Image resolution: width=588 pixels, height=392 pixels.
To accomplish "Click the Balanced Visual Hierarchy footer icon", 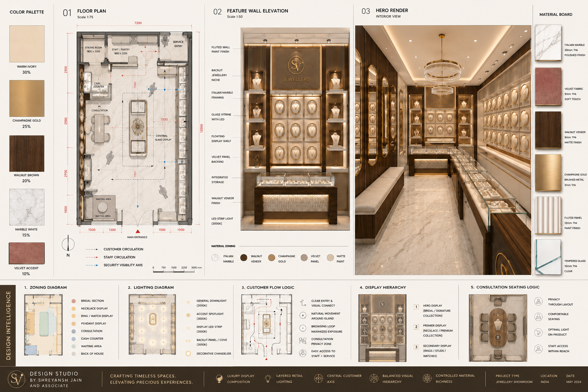I will (x=374, y=379).
